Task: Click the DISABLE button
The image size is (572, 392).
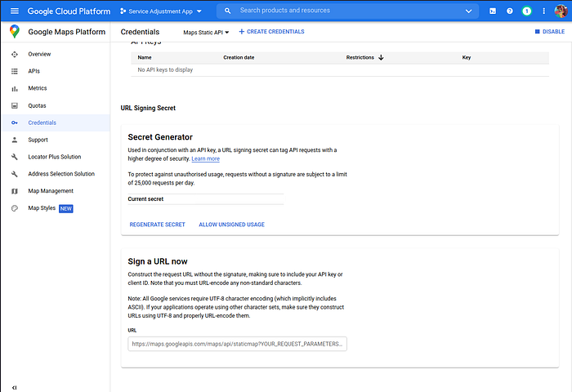Action: [550, 32]
